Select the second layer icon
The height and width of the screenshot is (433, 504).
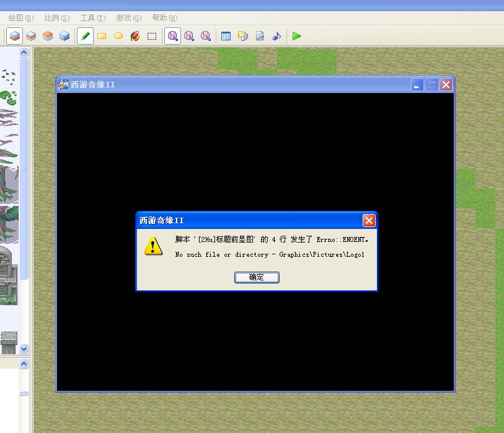coord(31,36)
